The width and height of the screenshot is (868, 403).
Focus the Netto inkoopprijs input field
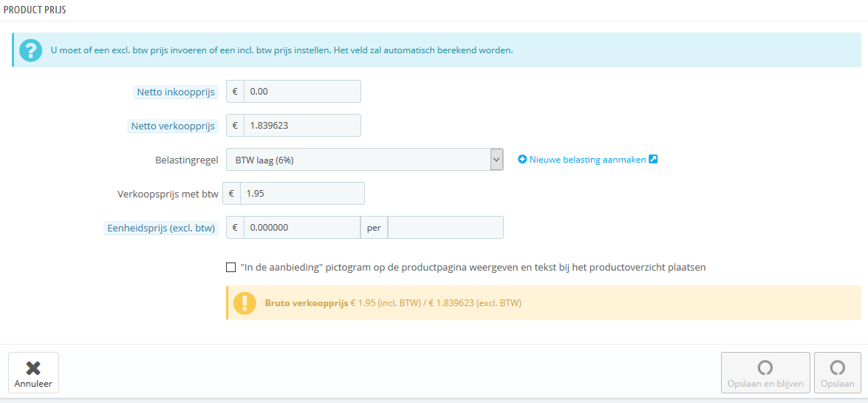tap(302, 92)
